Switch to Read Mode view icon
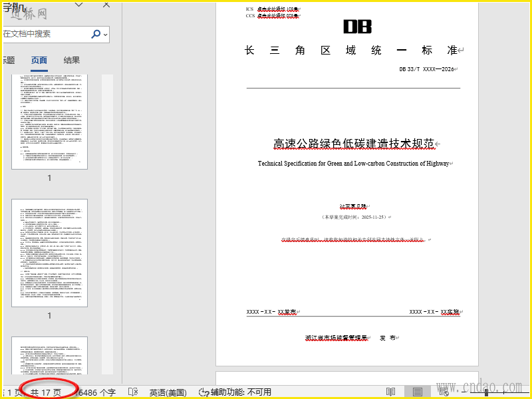 tap(391, 392)
